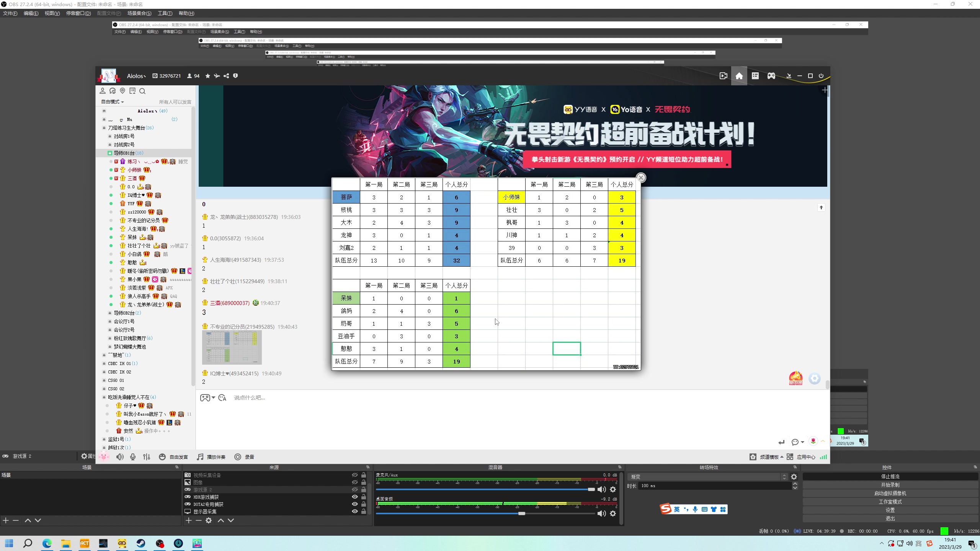This screenshot has height=551, width=980.
Task: Open OBS 设置 from controls
Action: 890,510
